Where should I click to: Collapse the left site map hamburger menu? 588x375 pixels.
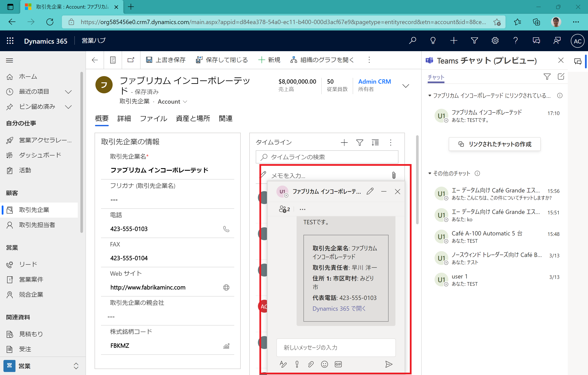coord(9,60)
